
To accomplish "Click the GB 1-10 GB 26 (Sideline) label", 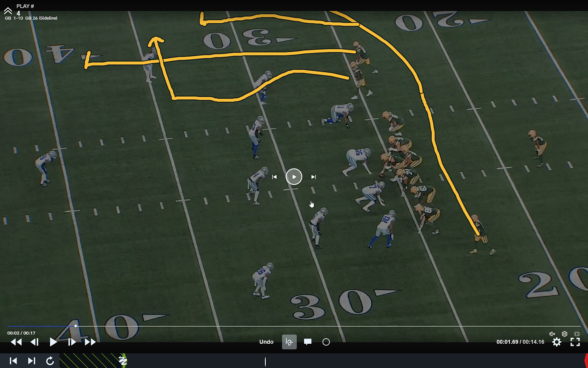I will coord(31,18).
